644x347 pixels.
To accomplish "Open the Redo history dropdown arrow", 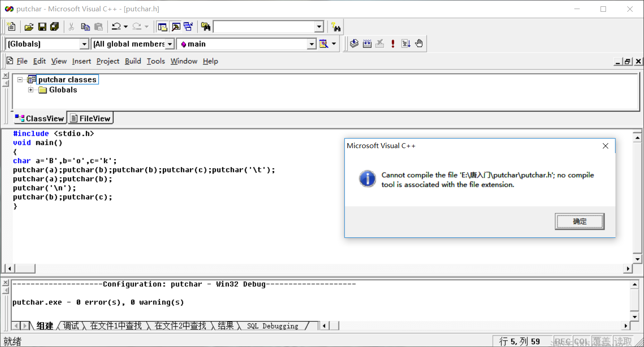I will [x=146, y=27].
